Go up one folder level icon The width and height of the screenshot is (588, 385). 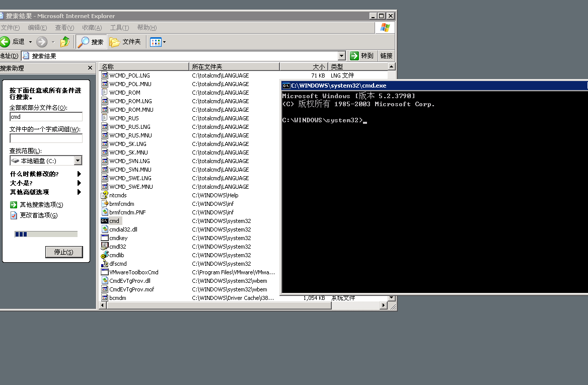pyautogui.click(x=65, y=42)
